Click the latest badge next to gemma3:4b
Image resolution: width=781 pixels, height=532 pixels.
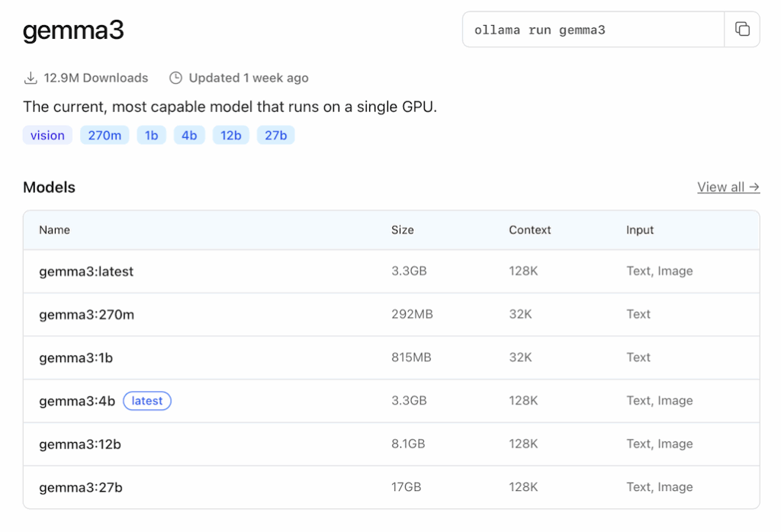click(147, 401)
